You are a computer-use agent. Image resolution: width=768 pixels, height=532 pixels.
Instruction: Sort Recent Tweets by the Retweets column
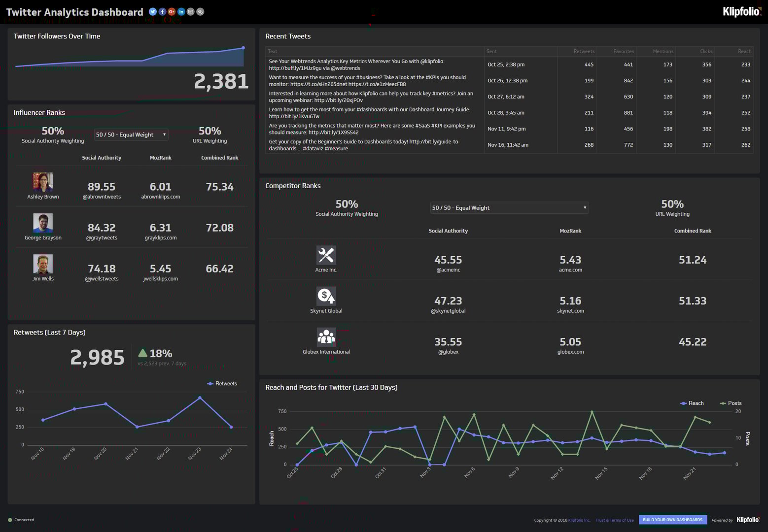584,51
